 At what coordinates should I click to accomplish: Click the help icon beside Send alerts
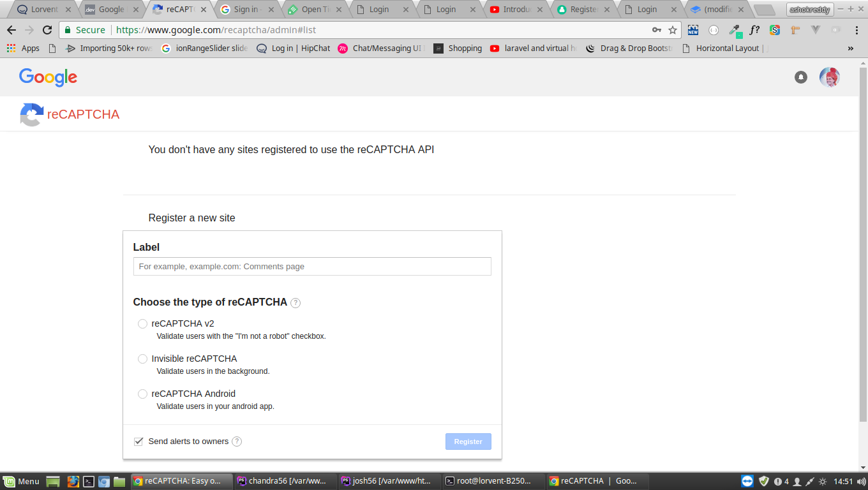coord(237,442)
